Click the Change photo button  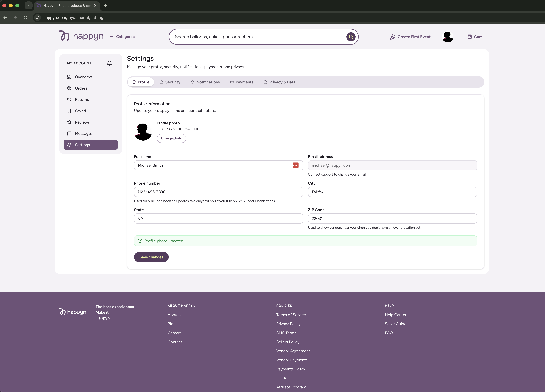(x=171, y=138)
